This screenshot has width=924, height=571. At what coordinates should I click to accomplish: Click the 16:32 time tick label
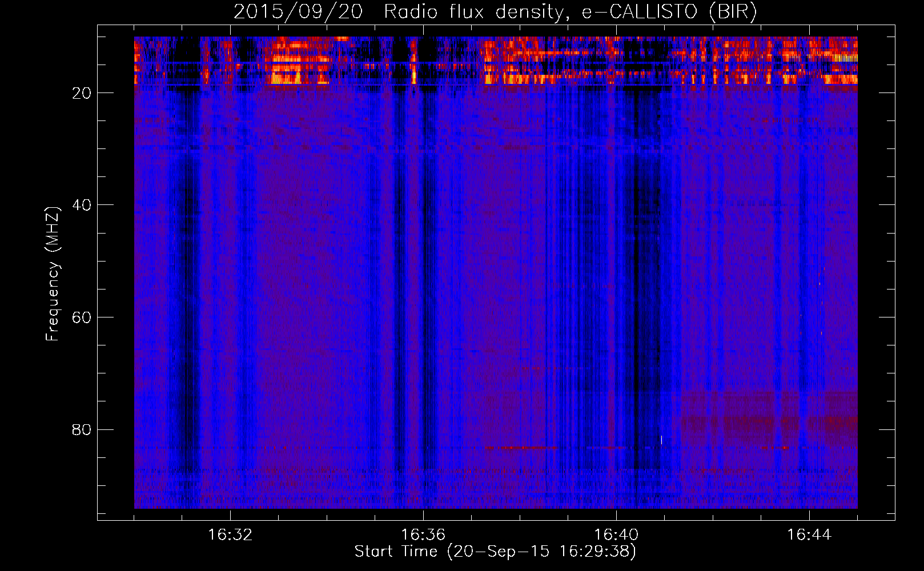230,535
